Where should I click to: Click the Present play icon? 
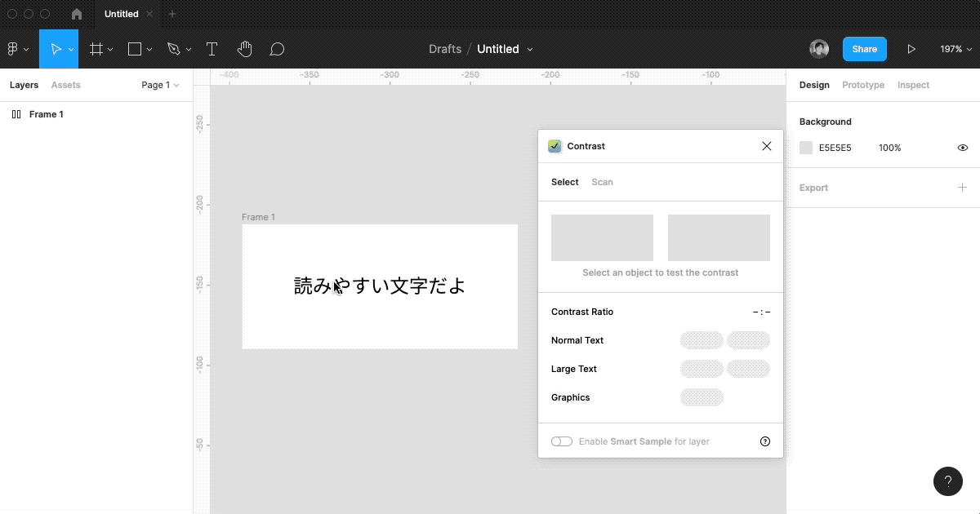[911, 49]
